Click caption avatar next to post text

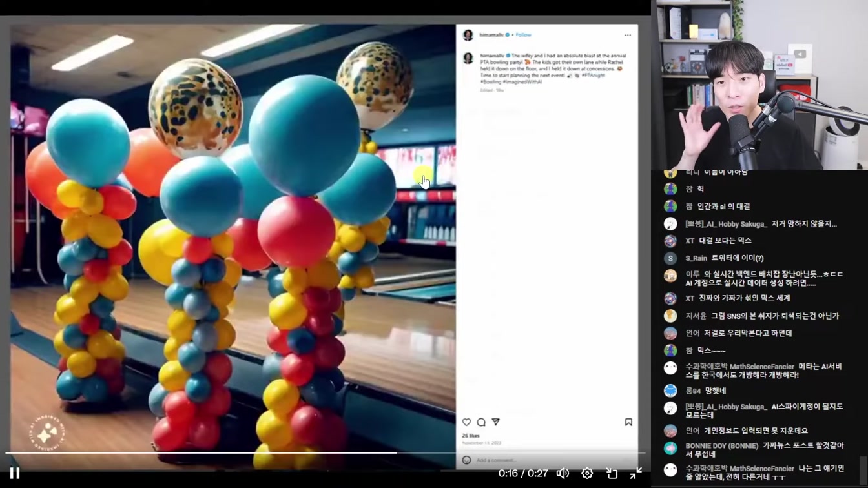click(x=468, y=58)
